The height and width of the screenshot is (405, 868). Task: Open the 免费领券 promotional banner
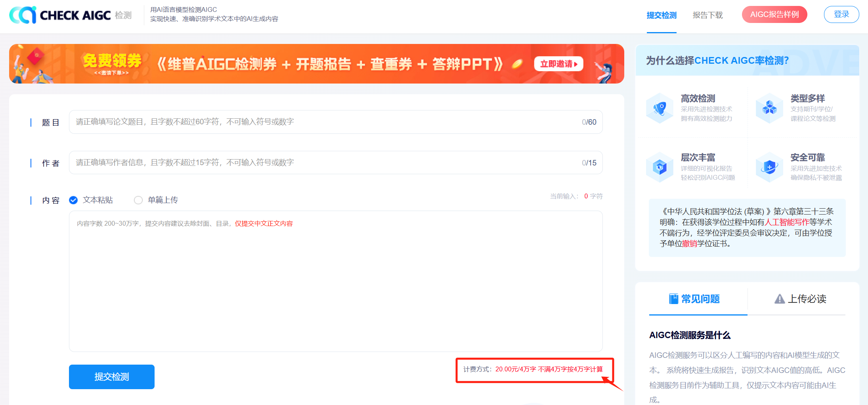click(317, 64)
